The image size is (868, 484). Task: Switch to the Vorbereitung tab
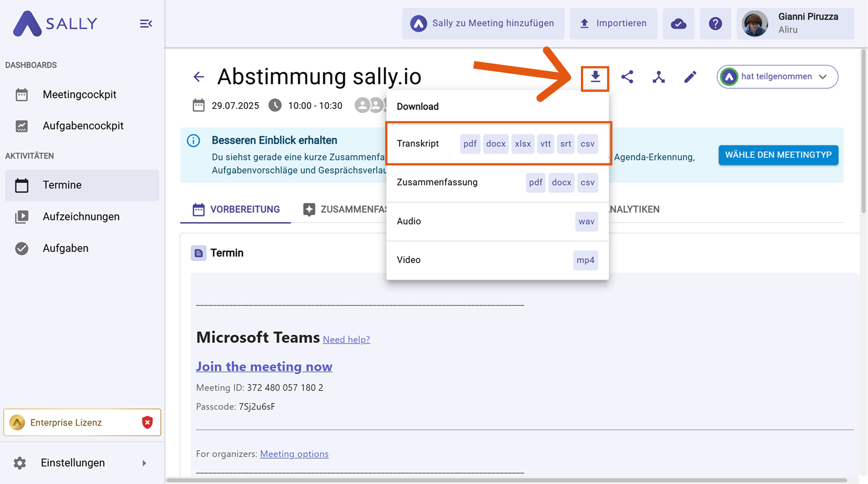tap(236, 209)
